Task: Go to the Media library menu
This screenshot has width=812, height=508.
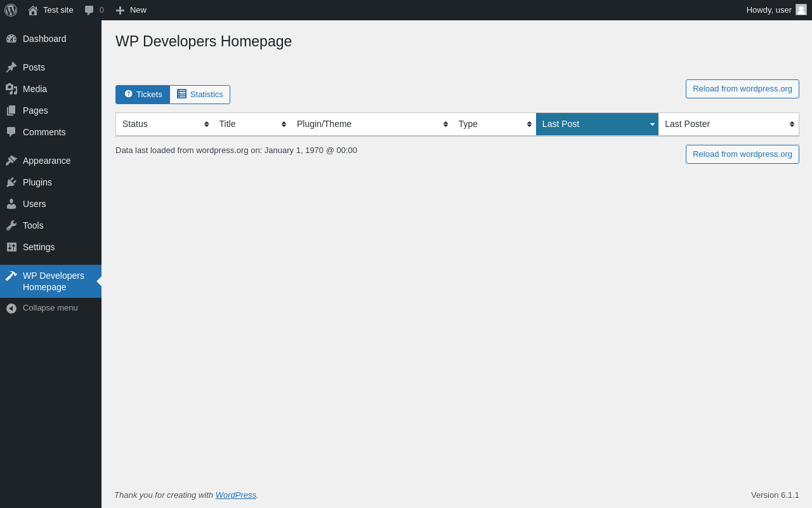Action: 51,89
